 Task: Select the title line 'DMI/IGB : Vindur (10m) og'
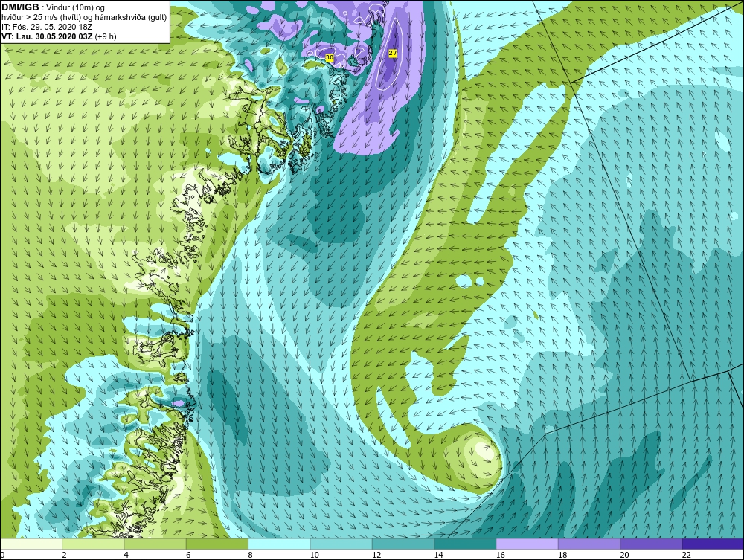point(53,7)
